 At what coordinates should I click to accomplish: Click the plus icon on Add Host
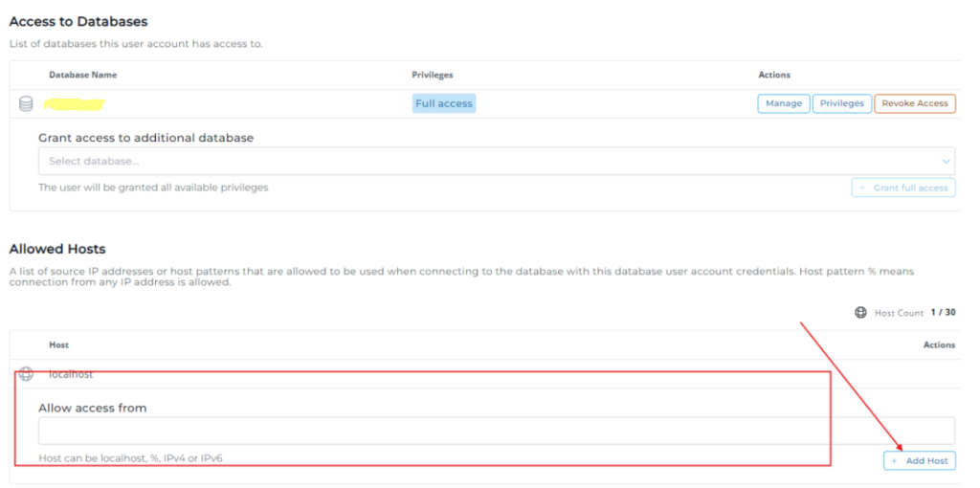coord(895,461)
